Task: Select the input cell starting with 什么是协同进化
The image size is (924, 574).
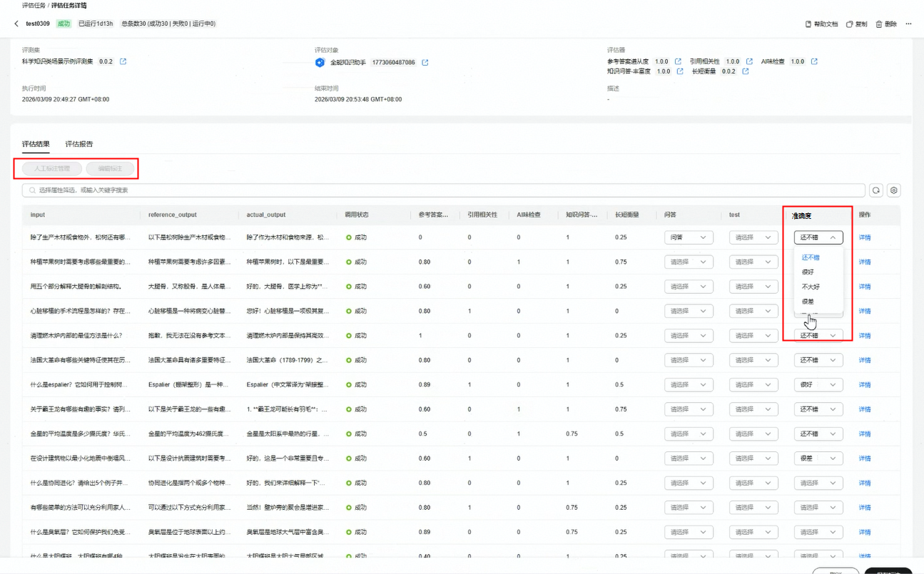Action: [81, 483]
